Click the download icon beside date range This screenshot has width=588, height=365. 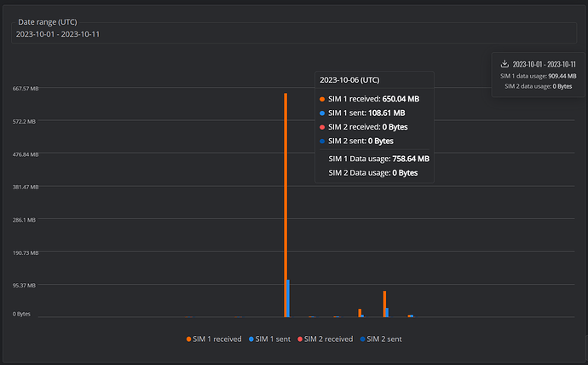coord(504,64)
